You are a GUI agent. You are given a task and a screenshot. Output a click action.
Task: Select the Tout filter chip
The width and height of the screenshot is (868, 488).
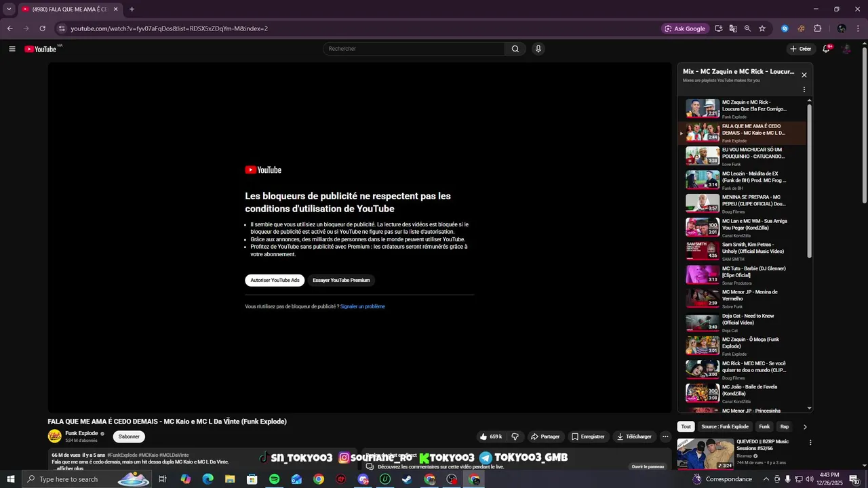click(x=686, y=427)
